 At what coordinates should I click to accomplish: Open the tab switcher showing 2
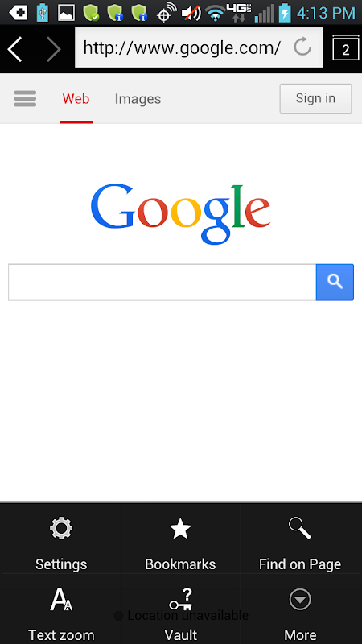click(x=346, y=47)
